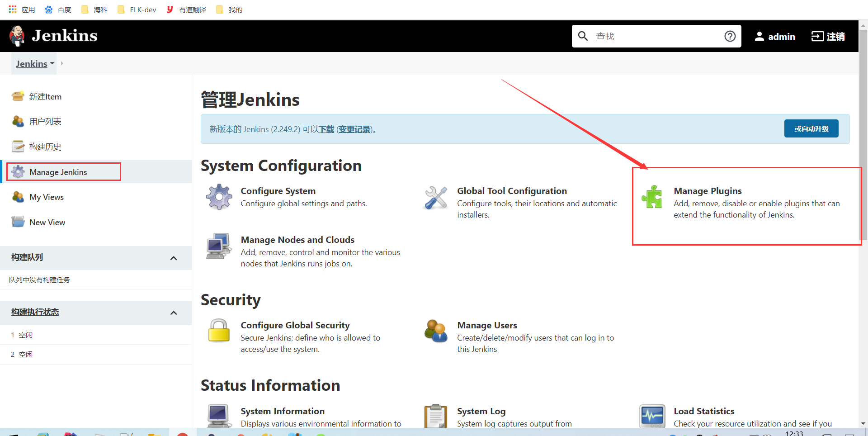Collapse the 构建执行状态 panel
The width and height of the screenshot is (868, 436).
(x=174, y=313)
